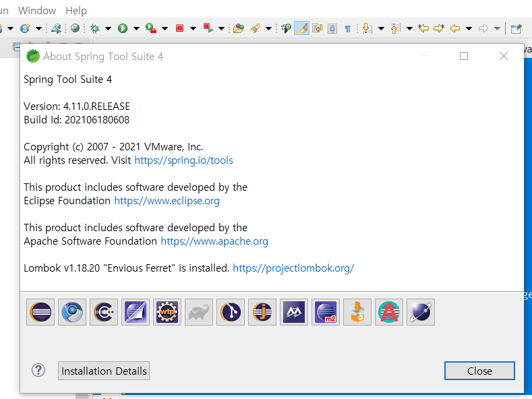
Task: Open Back history dropdown arrow
Action: [469, 28]
